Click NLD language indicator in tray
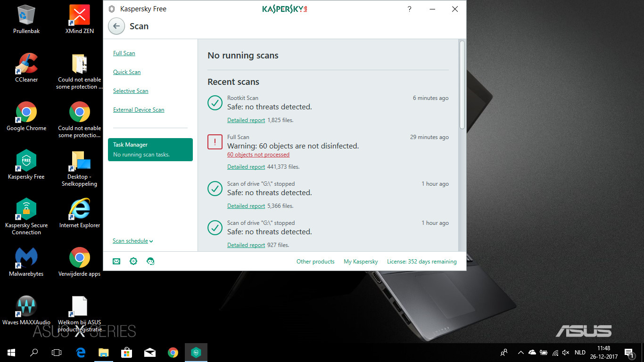The width and height of the screenshot is (644, 362). [x=580, y=352]
